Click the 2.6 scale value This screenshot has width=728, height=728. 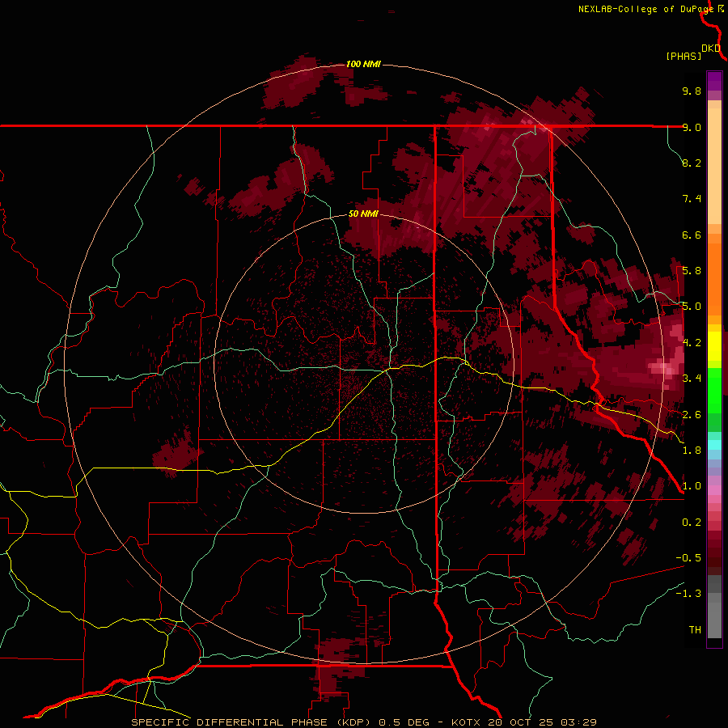[x=692, y=415]
